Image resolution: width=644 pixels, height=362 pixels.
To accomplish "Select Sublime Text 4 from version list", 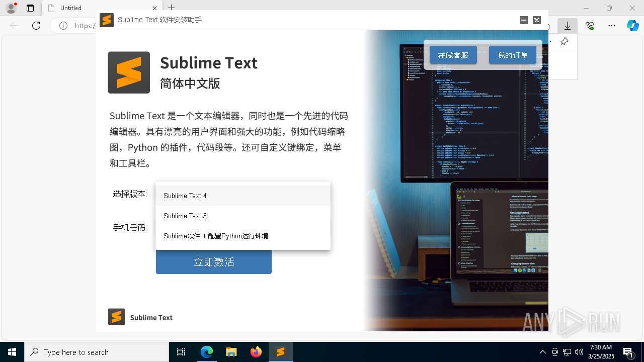I will pos(243,196).
